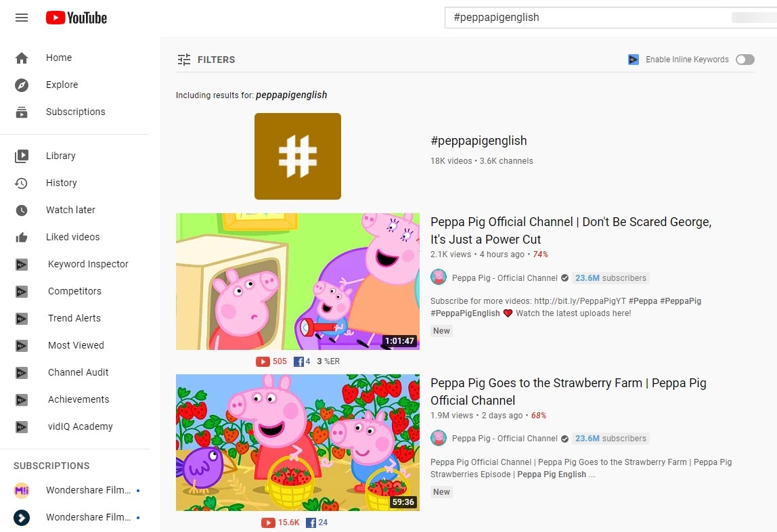This screenshot has height=532, width=777.
Task: Click the Subscriptions icon
Action: (21, 112)
